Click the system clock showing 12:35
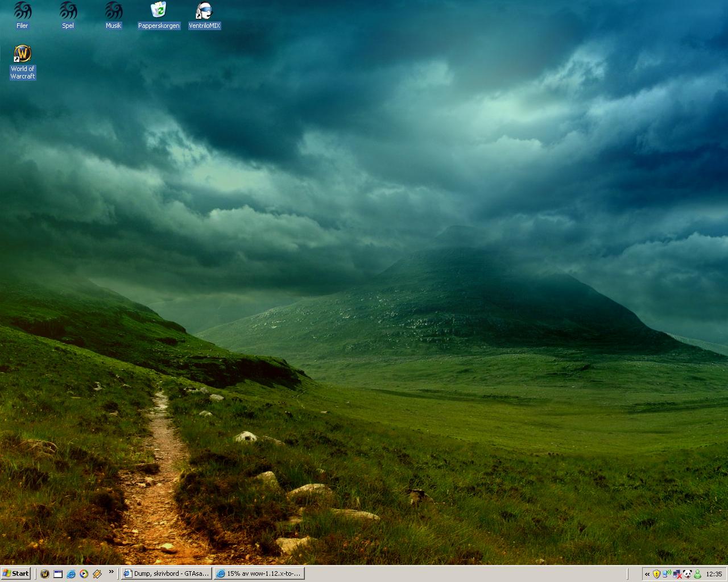Viewport: 728px width, 582px height. pyautogui.click(x=714, y=574)
